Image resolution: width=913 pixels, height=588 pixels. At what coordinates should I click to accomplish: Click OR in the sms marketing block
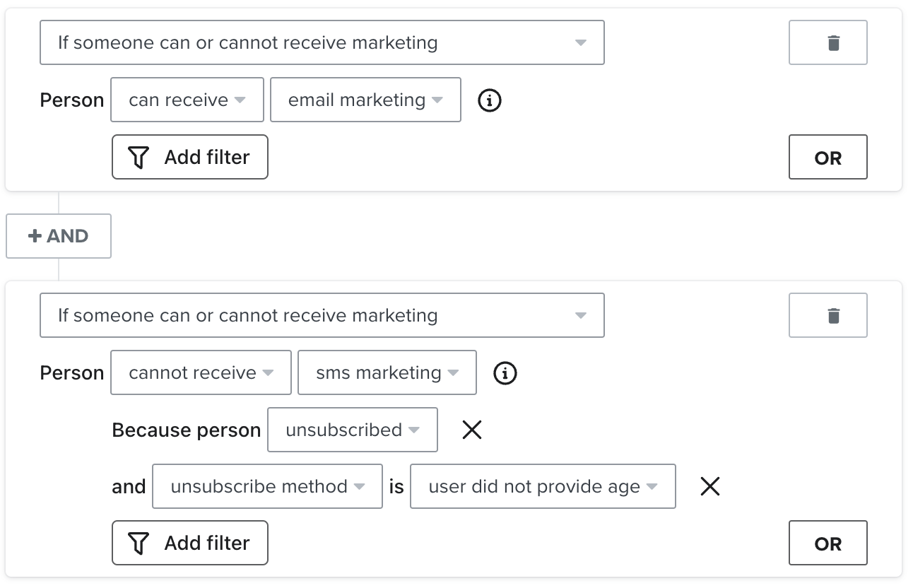(827, 543)
